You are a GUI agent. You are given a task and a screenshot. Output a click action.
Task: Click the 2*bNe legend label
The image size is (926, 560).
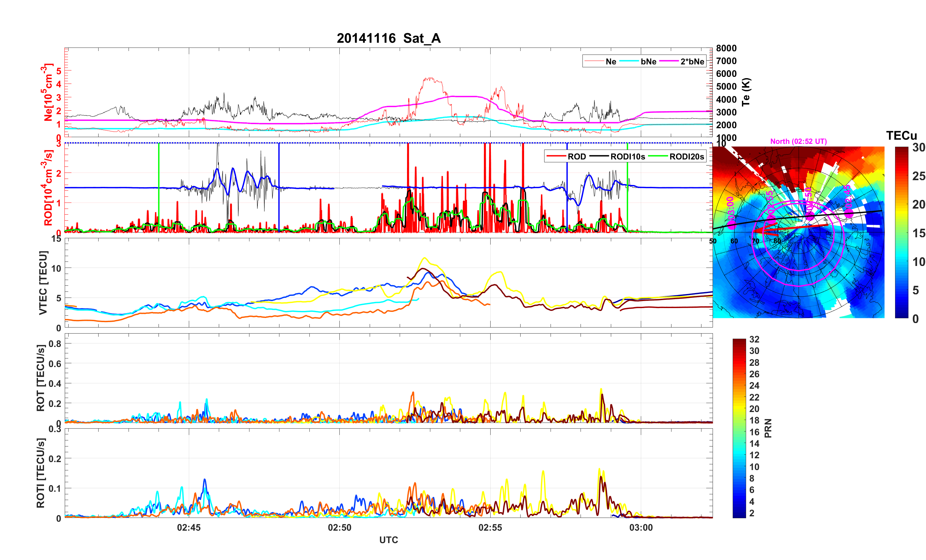pyautogui.click(x=692, y=62)
